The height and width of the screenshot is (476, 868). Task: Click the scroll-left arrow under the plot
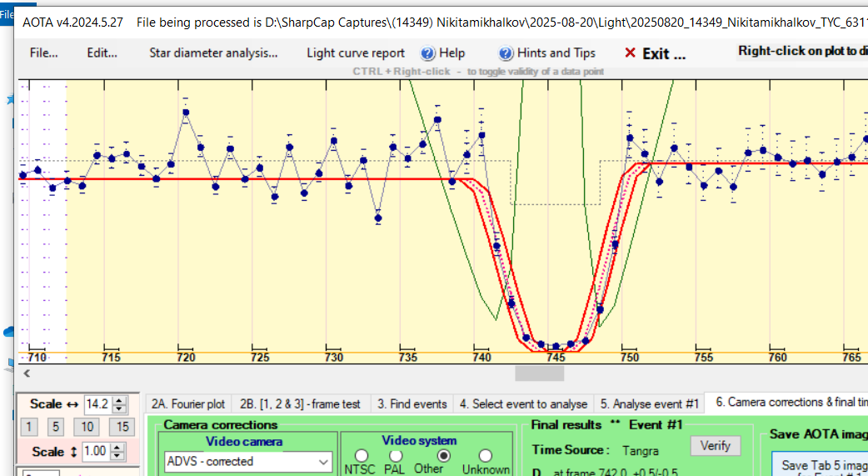click(x=27, y=373)
